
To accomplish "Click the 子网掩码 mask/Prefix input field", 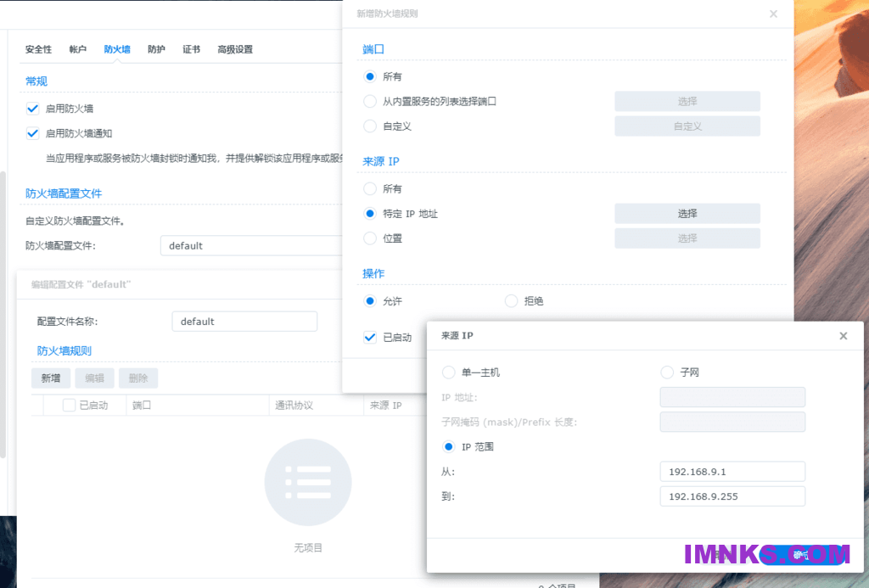I will click(732, 423).
